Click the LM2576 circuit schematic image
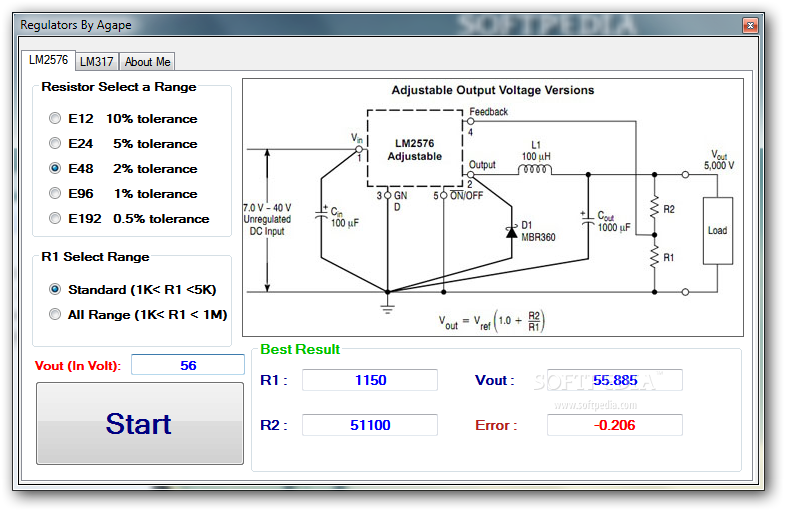The height and width of the screenshot is (511, 785). coord(493,207)
